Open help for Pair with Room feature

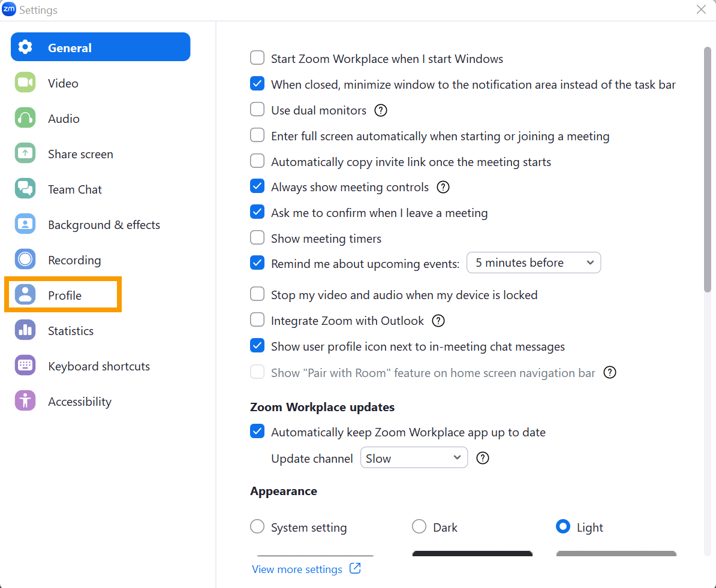coord(610,373)
